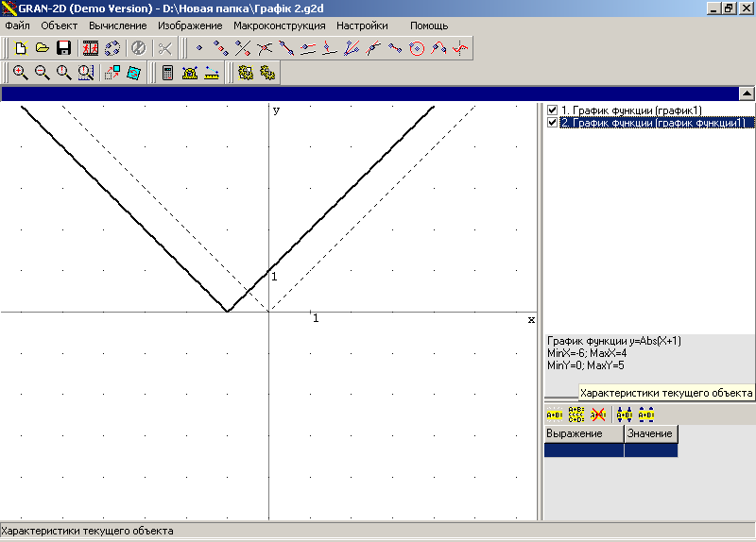Image resolution: width=756 pixels, height=542 pixels.
Task: Click the New file icon
Action: [20, 48]
